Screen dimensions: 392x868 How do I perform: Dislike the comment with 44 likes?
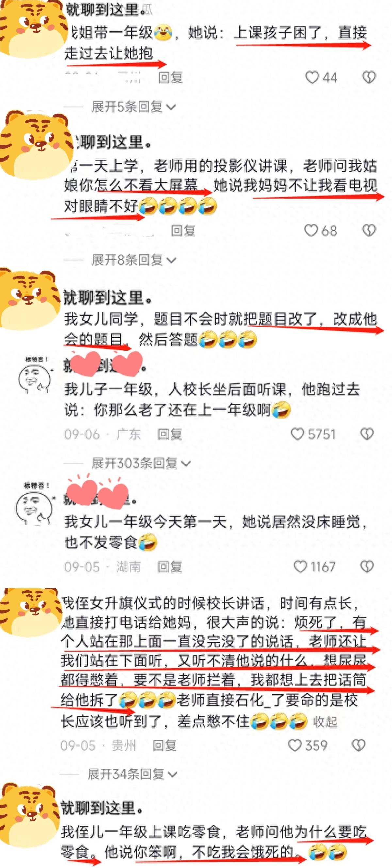[x=369, y=78]
